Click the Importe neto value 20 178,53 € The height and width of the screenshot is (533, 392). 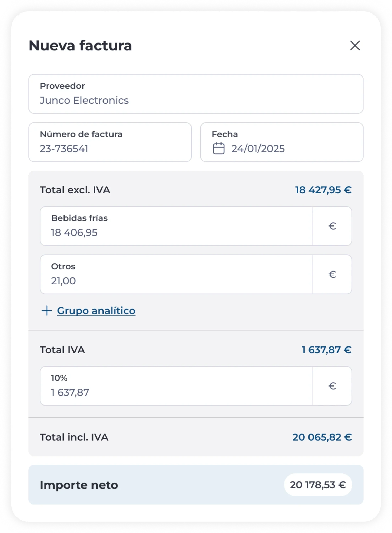point(318,485)
